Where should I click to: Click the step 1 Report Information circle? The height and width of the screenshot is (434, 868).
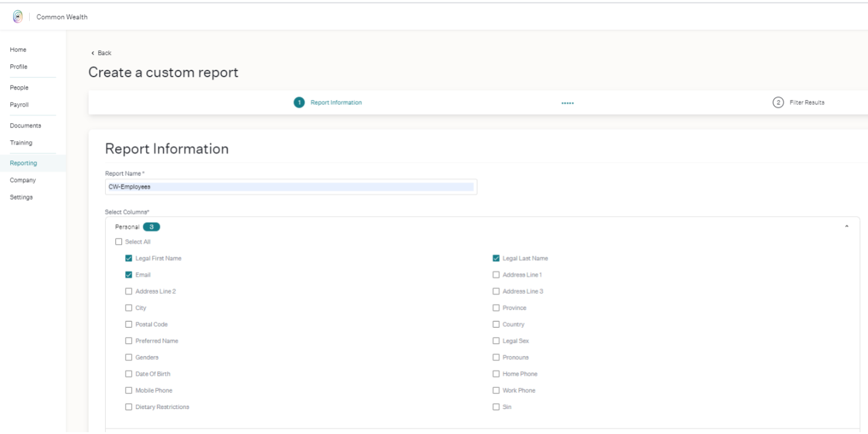click(299, 103)
